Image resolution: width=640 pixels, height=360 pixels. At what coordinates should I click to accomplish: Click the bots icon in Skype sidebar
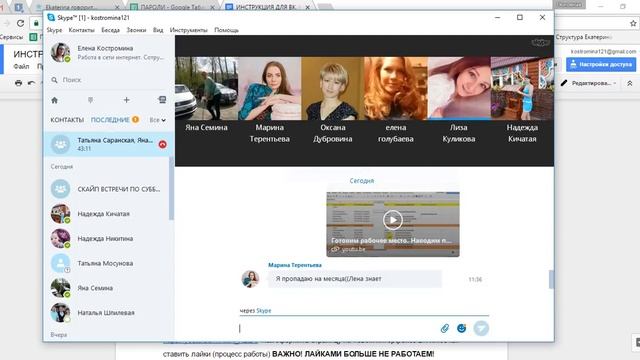click(x=162, y=100)
